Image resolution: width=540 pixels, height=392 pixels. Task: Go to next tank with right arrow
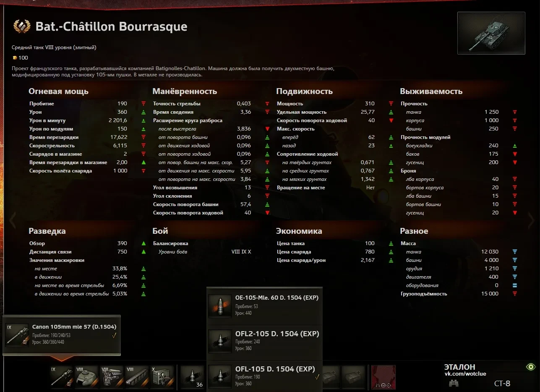[531, 220]
